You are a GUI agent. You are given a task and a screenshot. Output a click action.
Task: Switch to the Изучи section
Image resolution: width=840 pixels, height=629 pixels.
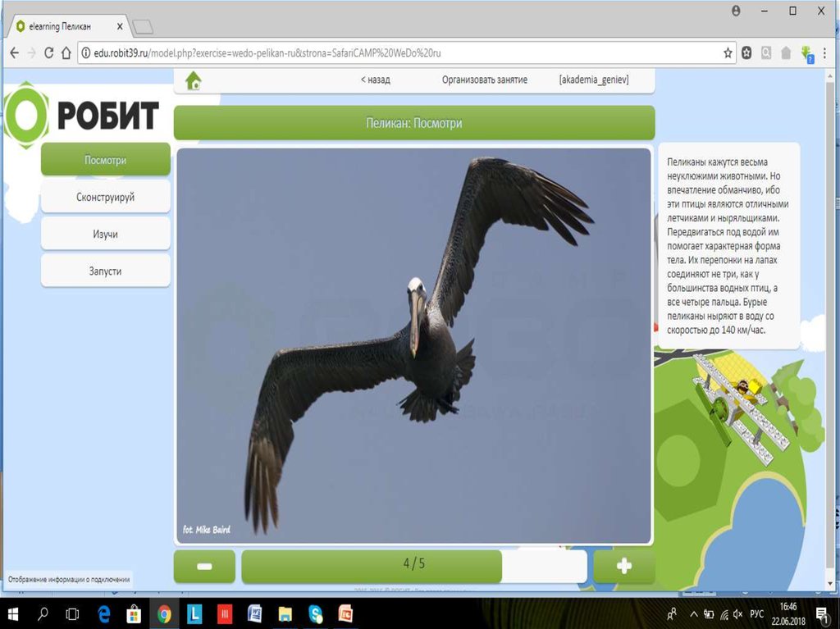click(106, 235)
